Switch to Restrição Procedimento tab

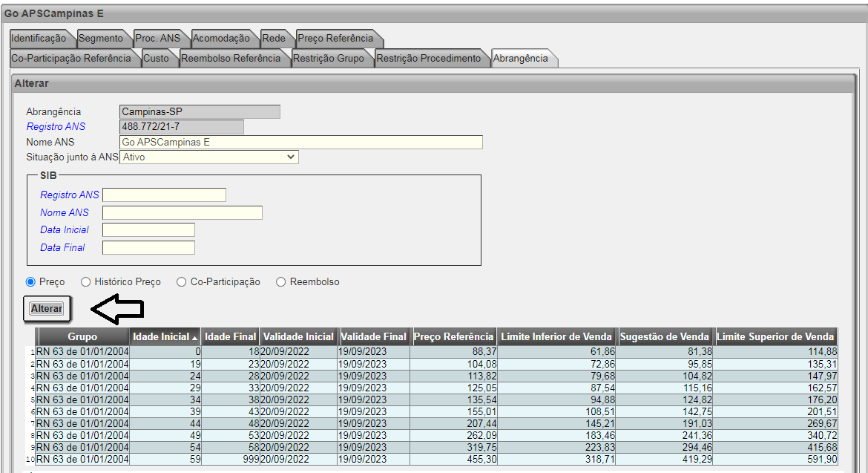tap(428, 58)
